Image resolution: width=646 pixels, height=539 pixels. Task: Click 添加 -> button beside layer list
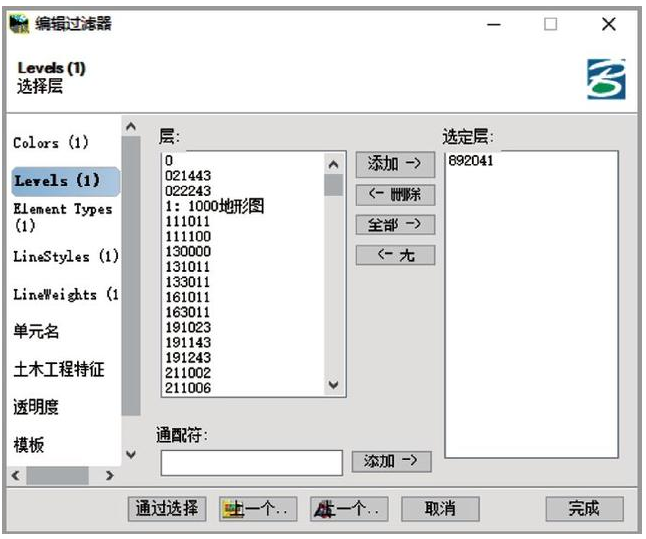(395, 164)
